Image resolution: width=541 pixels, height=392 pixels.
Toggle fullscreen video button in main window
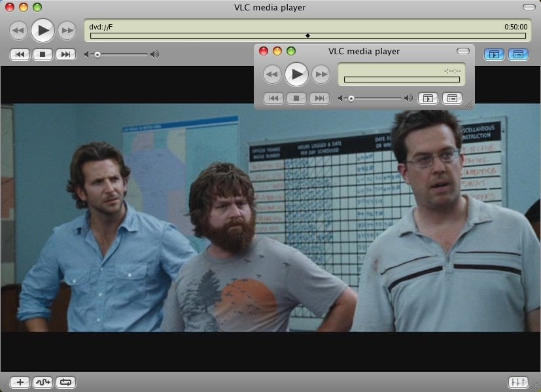pyautogui.click(x=494, y=54)
